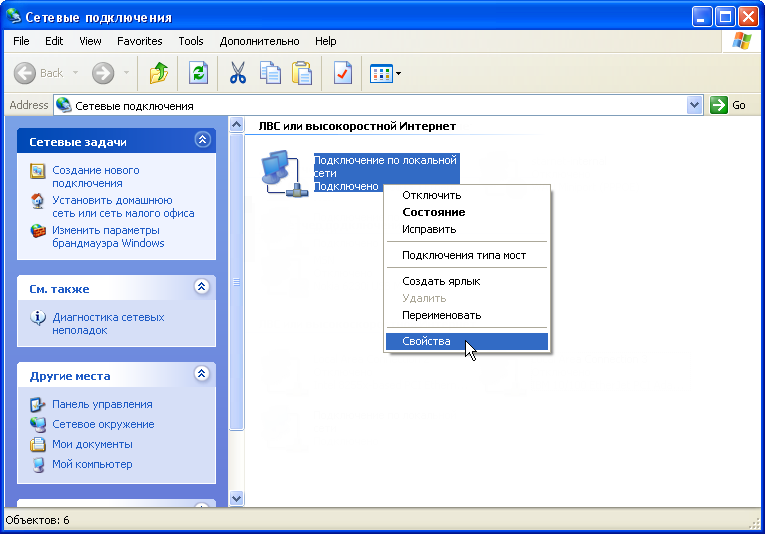
Task: Click the Network Neighborhood globe icon
Action: click(38, 424)
